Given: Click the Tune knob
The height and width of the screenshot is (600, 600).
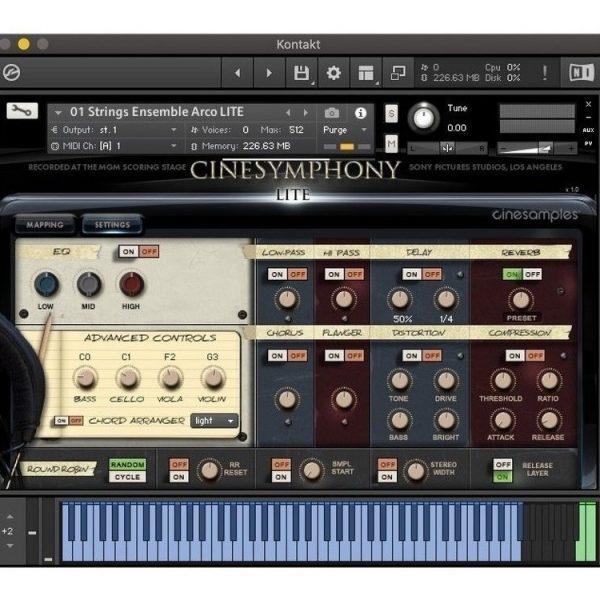Looking at the screenshot, I should point(424,118).
